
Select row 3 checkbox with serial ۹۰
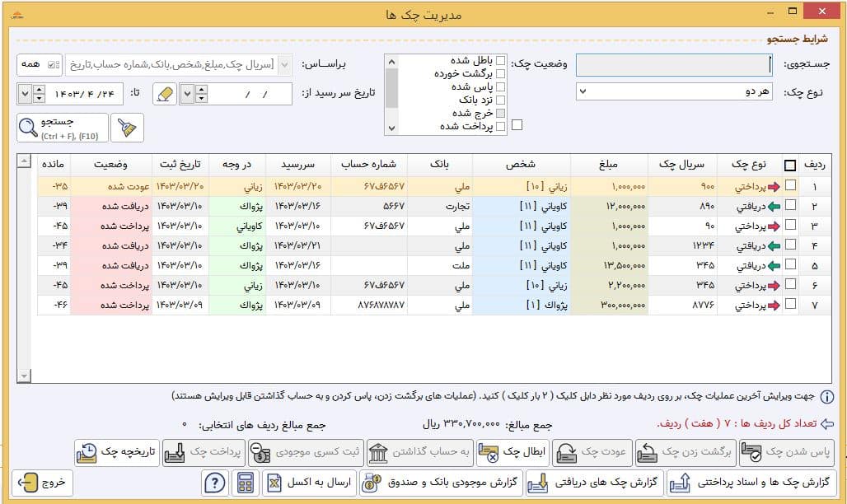(790, 225)
